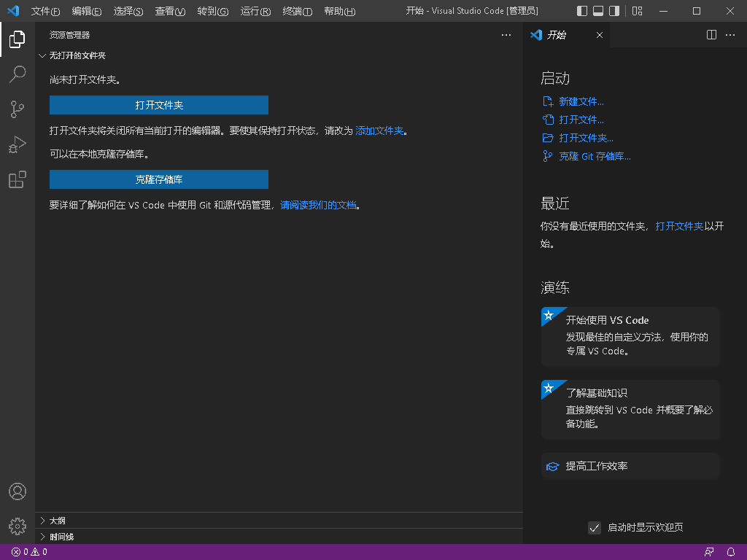Open the 请阅读我们的文档 link
The width and height of the screenshot is (747, 560).
320,205
